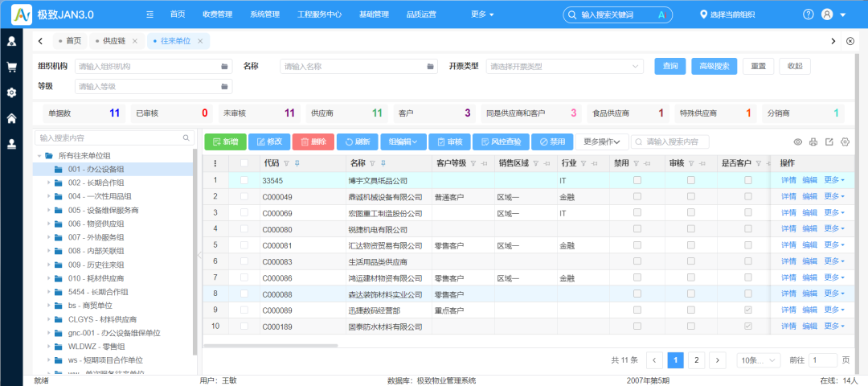The image size is (868, 386).
Task: Go to page 2 in pagination
Action: (696, 360)
